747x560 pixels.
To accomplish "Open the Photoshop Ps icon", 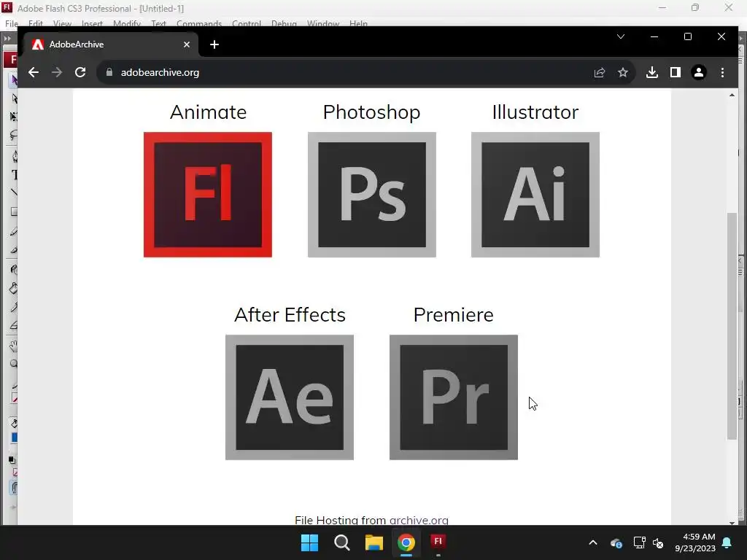I will 371,195.
